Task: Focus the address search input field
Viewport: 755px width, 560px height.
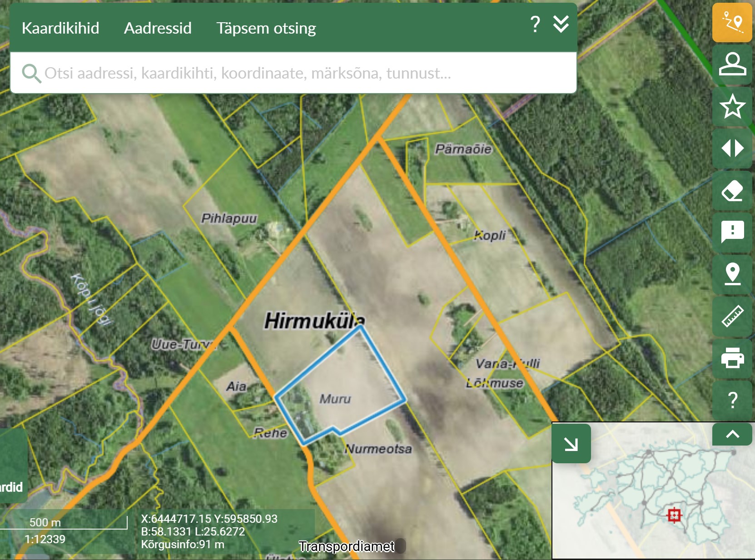Action: click(x=291, y=73)
